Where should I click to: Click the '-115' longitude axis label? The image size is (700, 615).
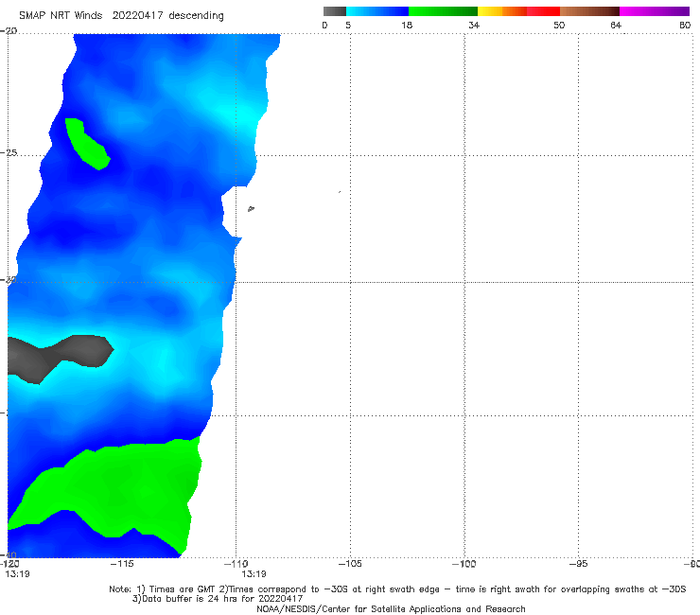(122, 564)
